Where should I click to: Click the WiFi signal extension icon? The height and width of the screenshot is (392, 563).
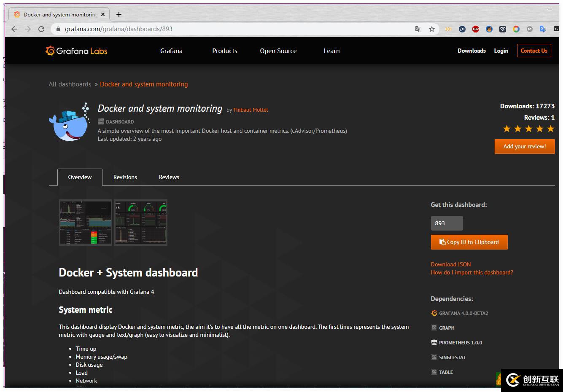pyautogui.click(x=503, y=29)
